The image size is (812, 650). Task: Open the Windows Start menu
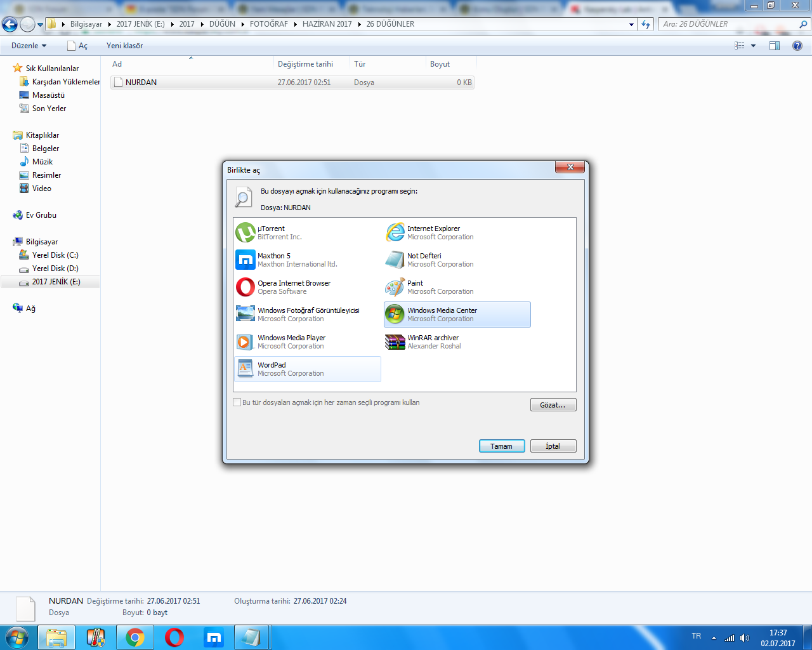click(17, 637)
